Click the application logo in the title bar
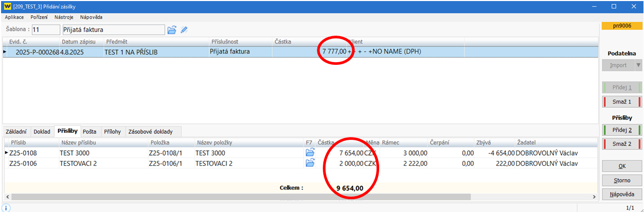This screenshot has height=212, width=644. point(7,6)
